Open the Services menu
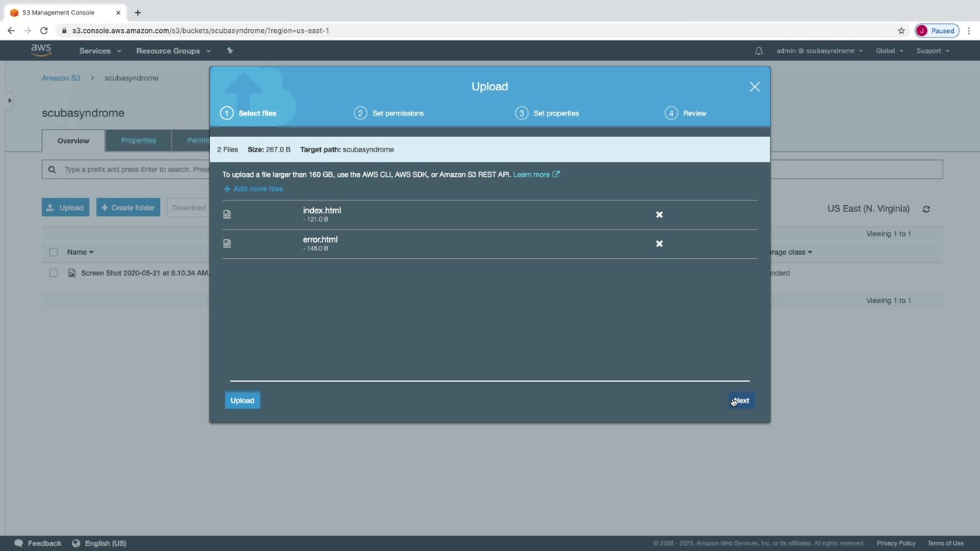Image resolution: width=980 pixels, height=551 pixels. click(100, 51)
